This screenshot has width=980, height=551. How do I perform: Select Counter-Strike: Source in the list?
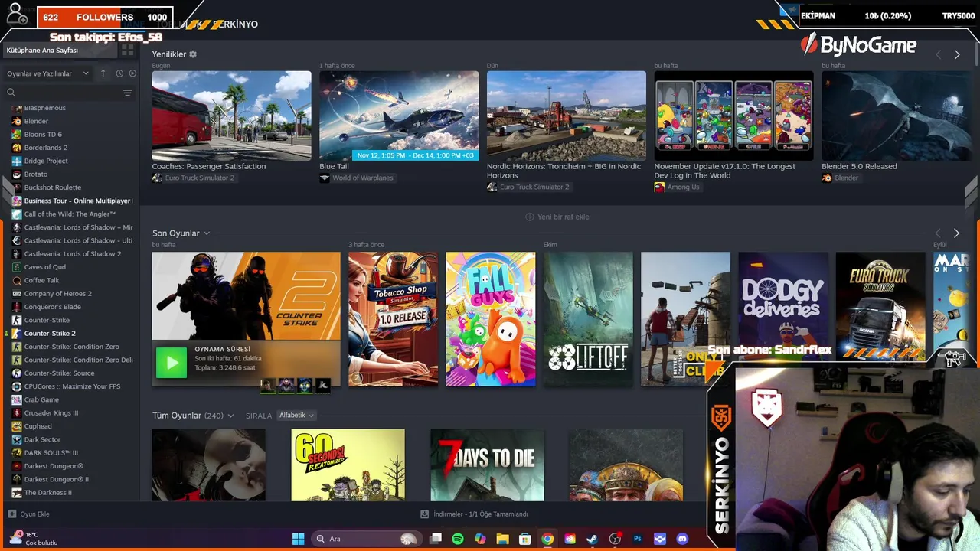click(59, 373)
